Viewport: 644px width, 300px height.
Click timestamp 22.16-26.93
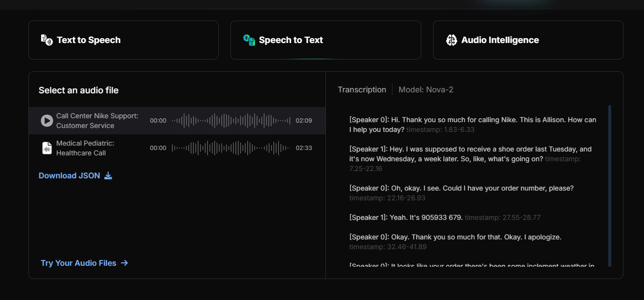[388, 198]
